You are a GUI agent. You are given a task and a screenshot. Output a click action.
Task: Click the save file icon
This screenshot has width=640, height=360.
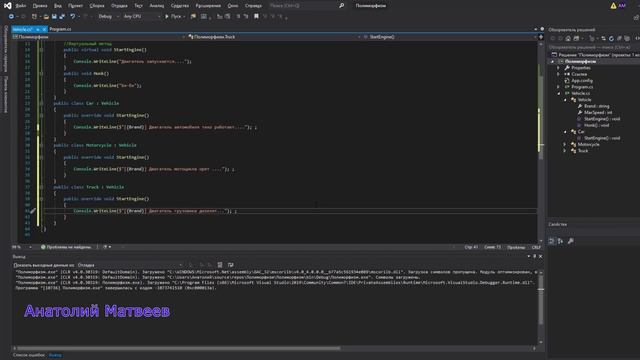54,16
